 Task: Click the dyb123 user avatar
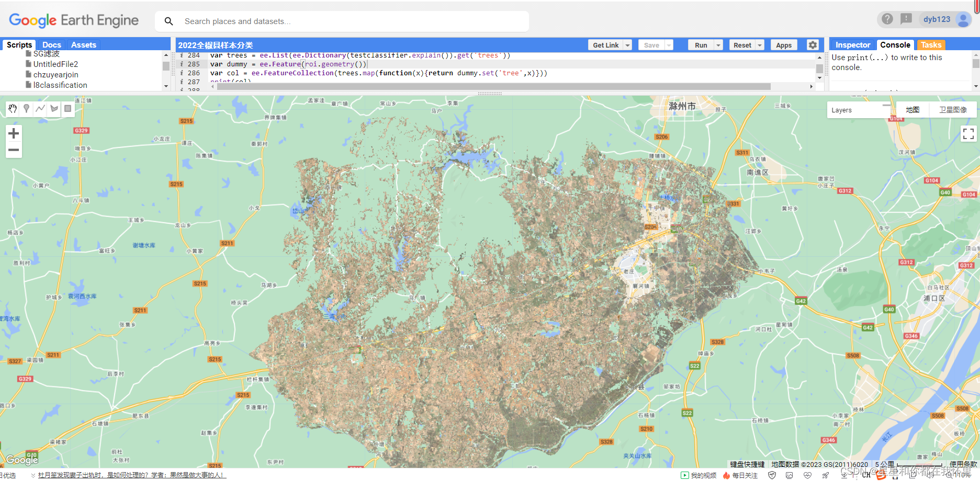(963, 19)
